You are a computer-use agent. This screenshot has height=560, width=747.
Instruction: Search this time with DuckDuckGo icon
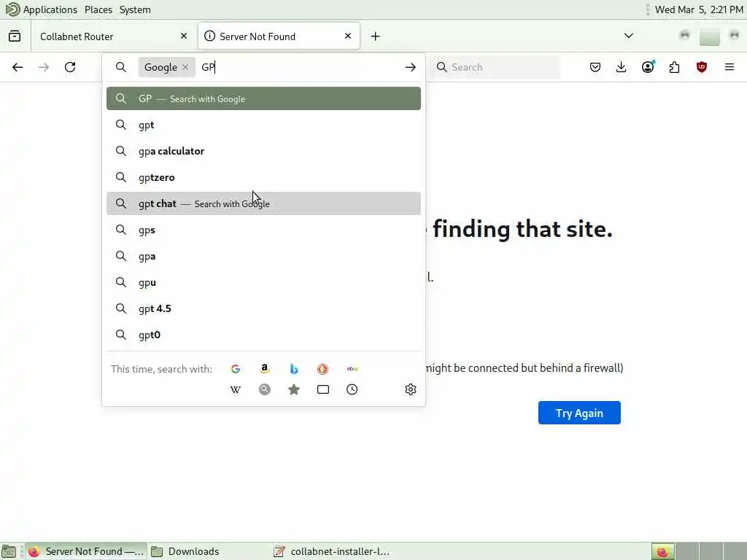click(x=323, y=369)
